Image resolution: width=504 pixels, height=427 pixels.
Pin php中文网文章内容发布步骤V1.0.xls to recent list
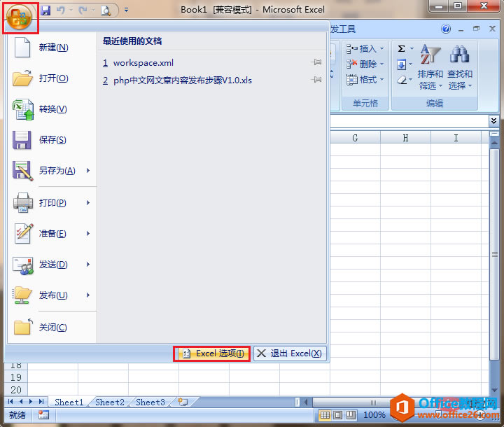tap(316, 79)
